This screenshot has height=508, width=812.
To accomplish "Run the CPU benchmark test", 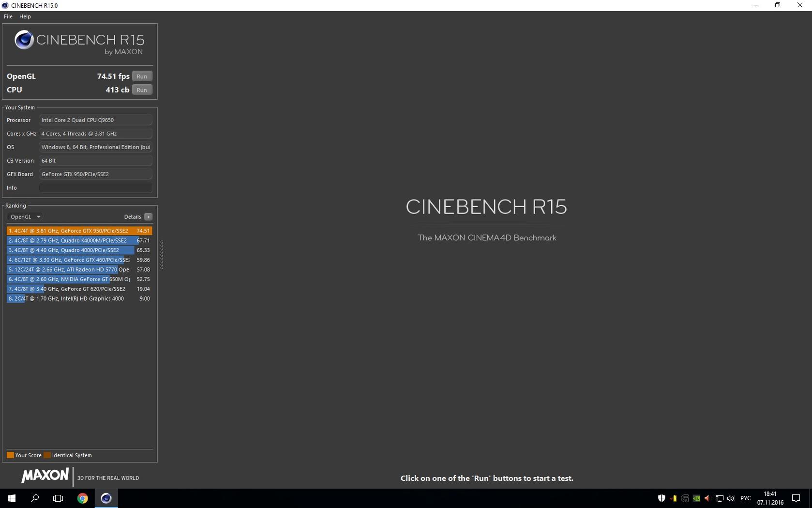I will click(x=142, y=90).
